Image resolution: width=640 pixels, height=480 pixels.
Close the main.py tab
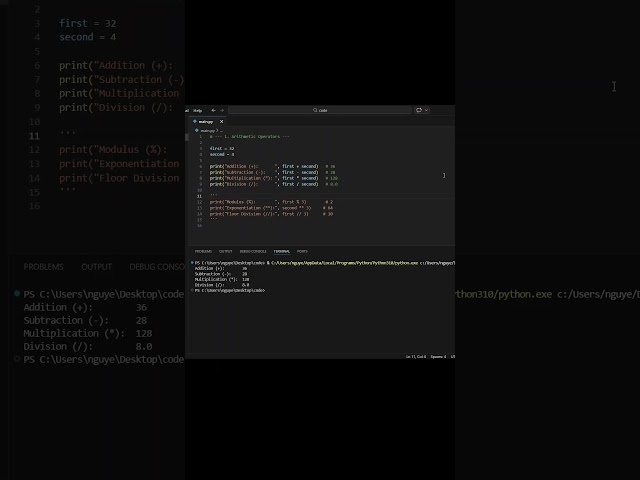(x=222, y=122)
